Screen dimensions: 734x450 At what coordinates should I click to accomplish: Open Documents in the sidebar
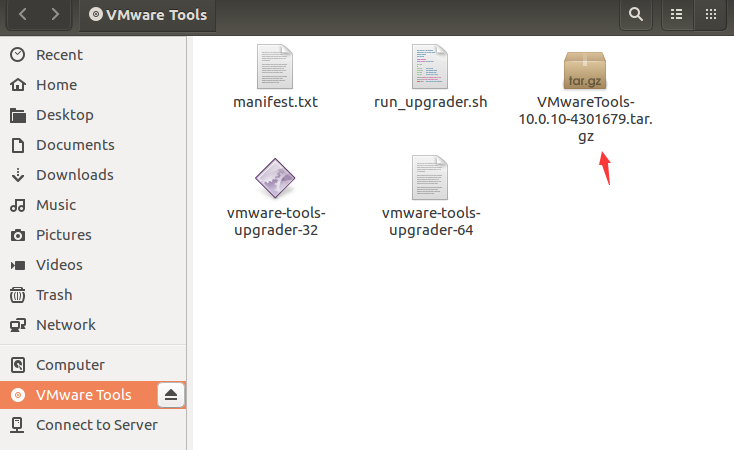click(x=93, y=145)
